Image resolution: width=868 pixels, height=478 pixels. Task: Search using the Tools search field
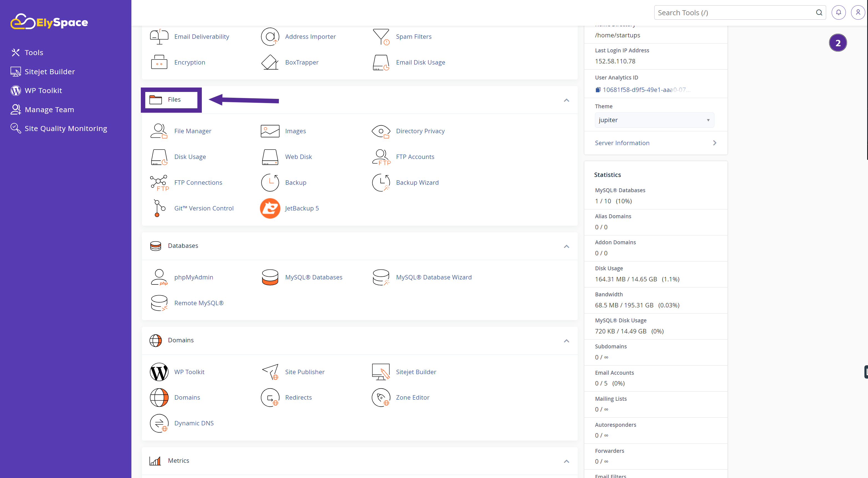[733, 12]
